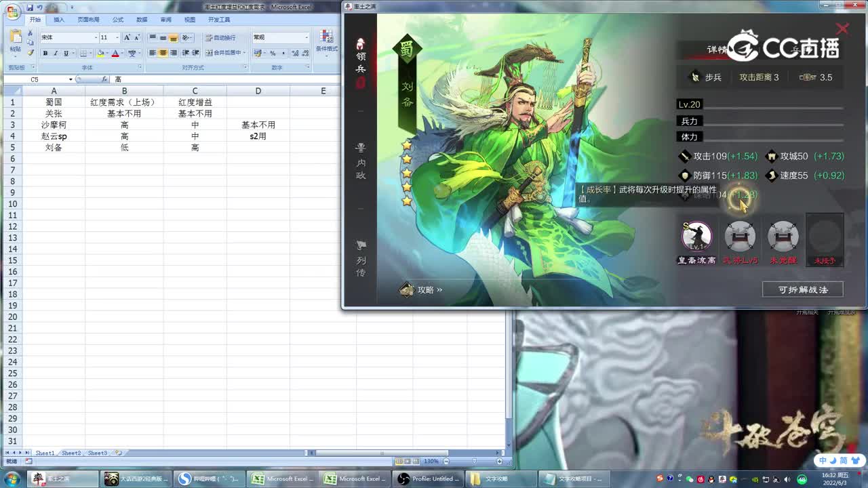
Task: Click the text orientation button
Action: [x=188, y=37]
